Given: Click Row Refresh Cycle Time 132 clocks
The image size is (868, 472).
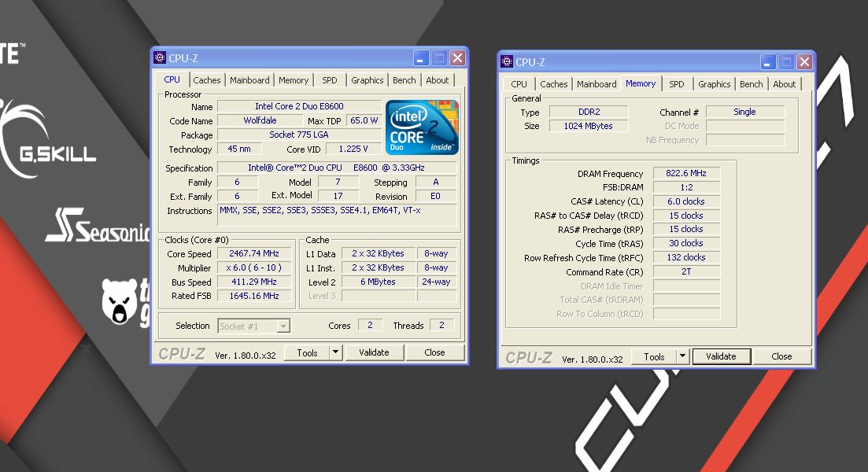Looking at the screenshot, I should pos(686,257).
